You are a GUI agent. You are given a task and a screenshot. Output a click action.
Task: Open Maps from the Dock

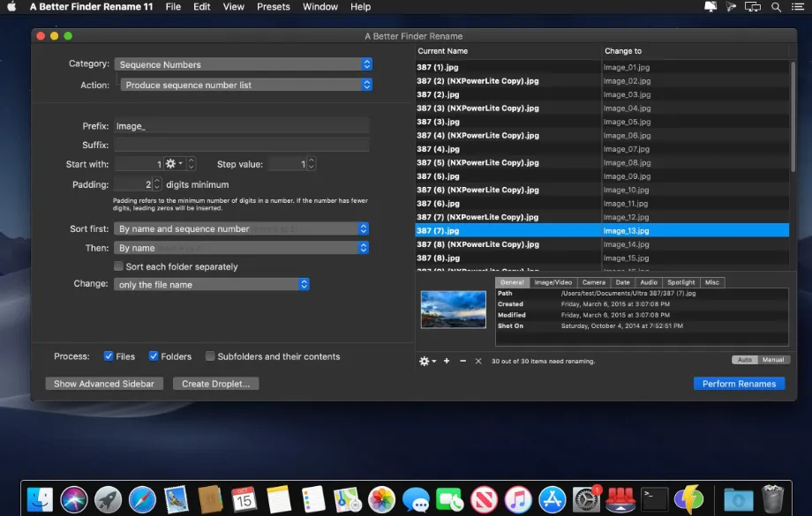click(x=347, y=500)
